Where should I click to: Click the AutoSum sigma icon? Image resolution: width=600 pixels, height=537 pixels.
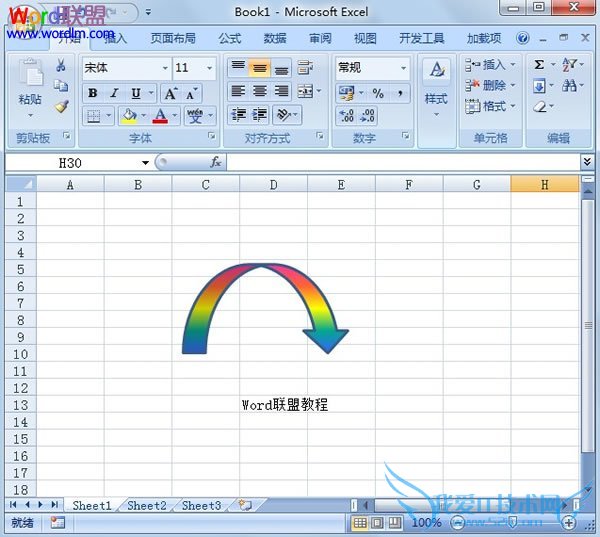click(x=539, y=65)
